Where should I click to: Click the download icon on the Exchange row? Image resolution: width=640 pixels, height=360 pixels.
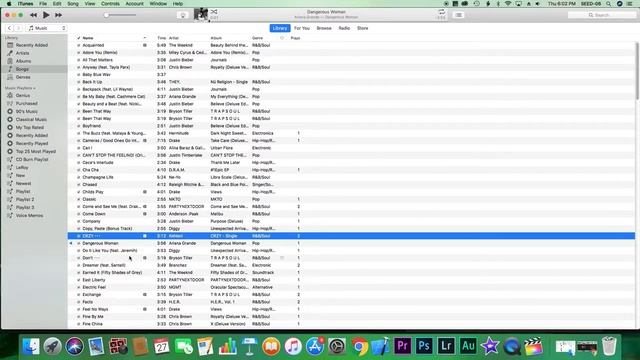pyautogui.click(x=144, y=295)
